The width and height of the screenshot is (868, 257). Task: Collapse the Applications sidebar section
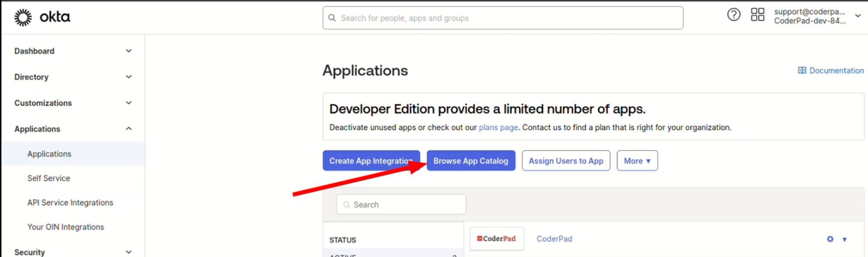(x=128, y=129)
